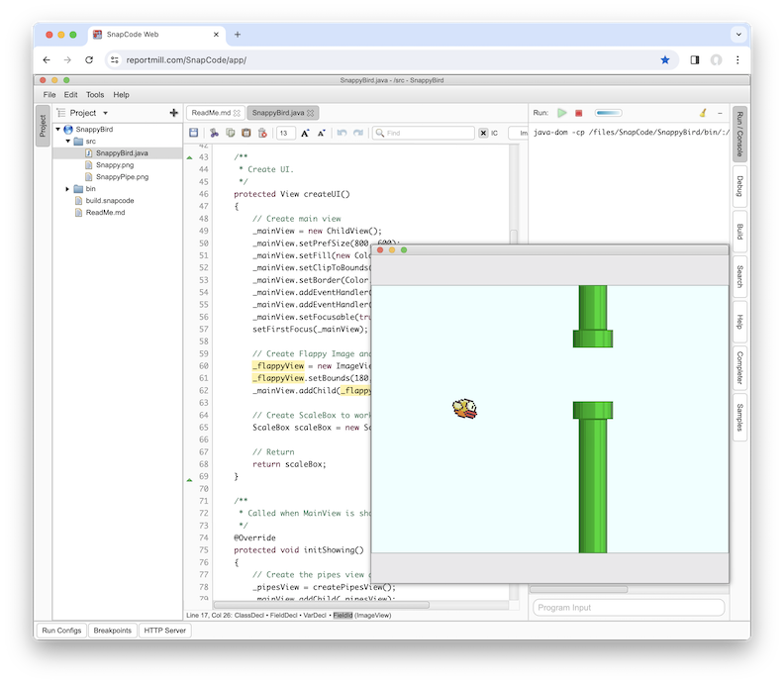Open the Search side tab

coord(739,276)
